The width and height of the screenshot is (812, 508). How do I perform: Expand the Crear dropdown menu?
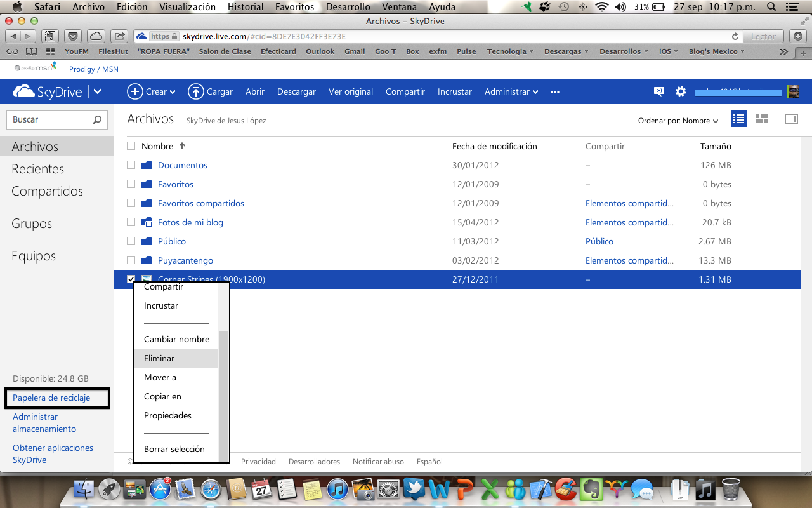tap(152, 91)
